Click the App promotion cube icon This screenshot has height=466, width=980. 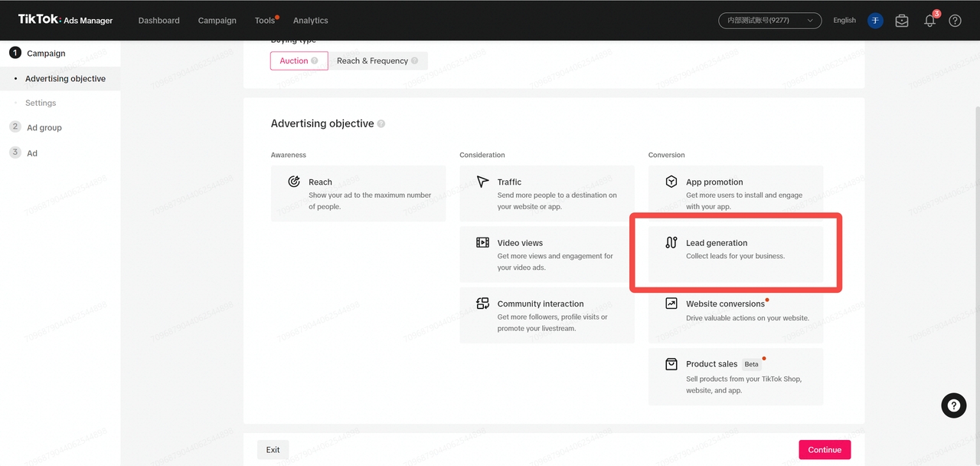(x=671, y=182)
